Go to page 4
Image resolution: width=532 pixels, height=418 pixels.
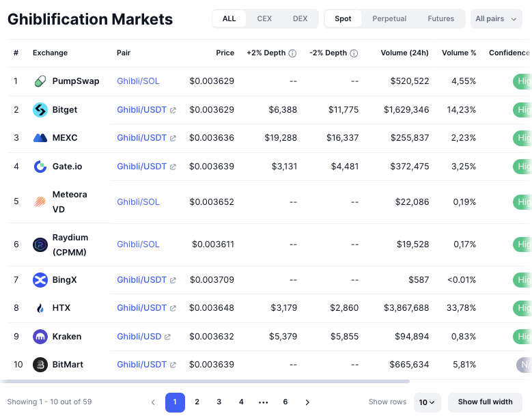click(241, 402)
